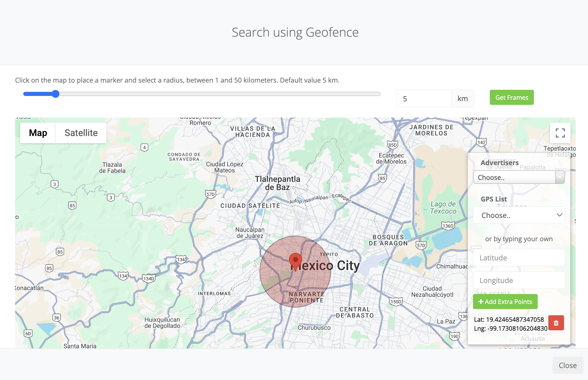
Task: Delete the saved point using the trash icon
Action: point(556,322)
